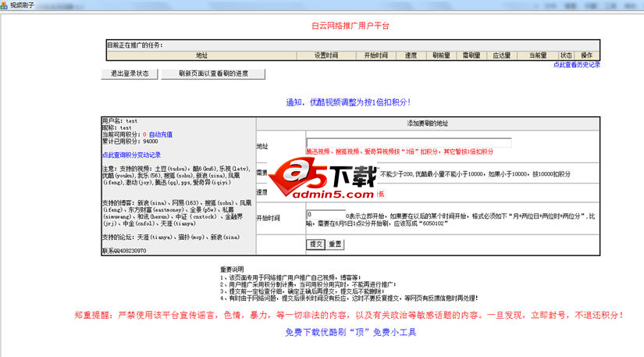
Task: Click the 通知 youku notice text
Action: pos(348,102)
